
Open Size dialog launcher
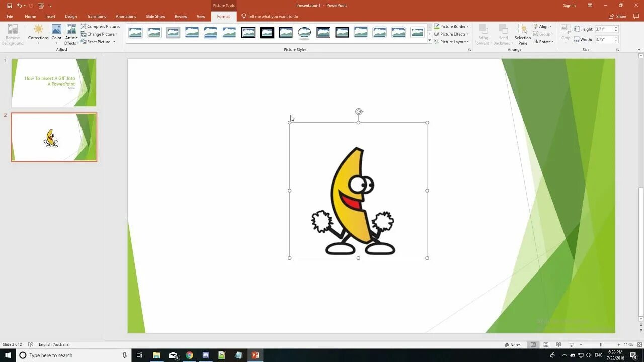coord(617,50)
